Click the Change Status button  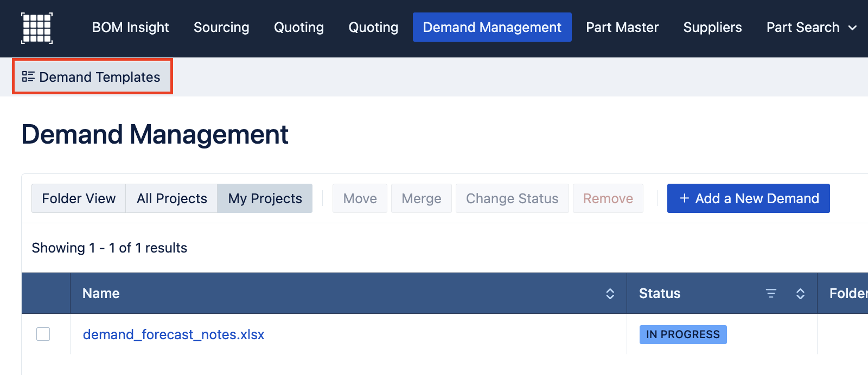pos(512,198)
